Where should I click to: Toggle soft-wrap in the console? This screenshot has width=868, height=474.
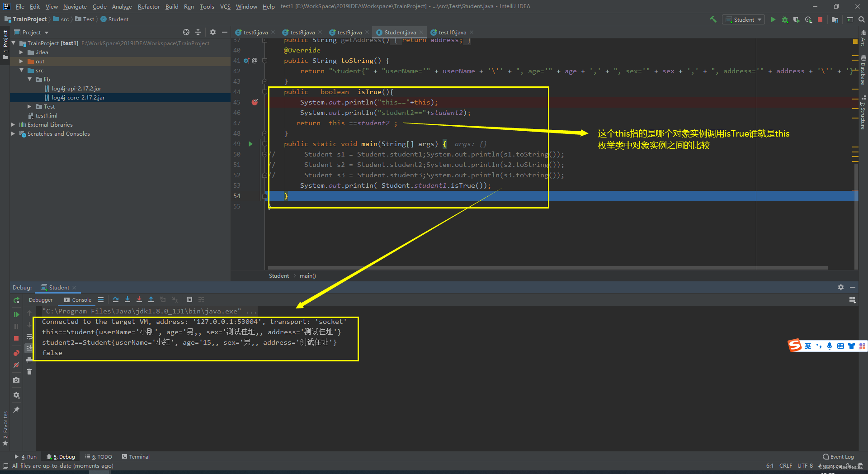click(29, 337)
